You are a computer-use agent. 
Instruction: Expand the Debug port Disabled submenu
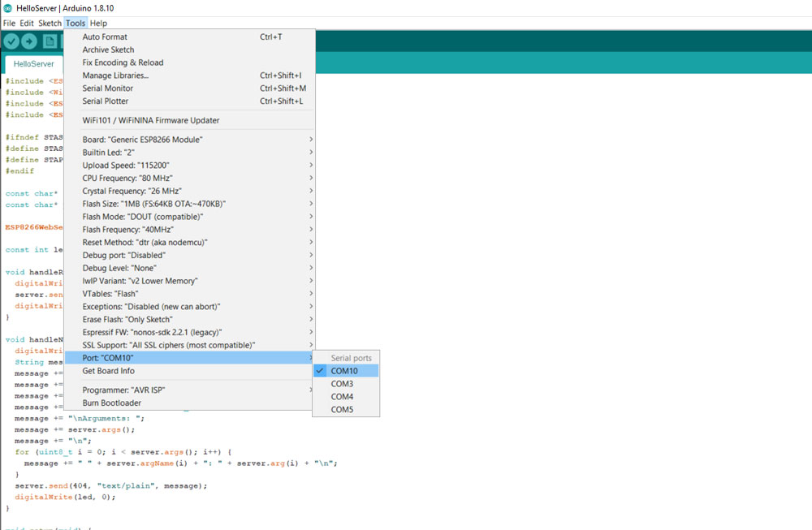(189, 255)
